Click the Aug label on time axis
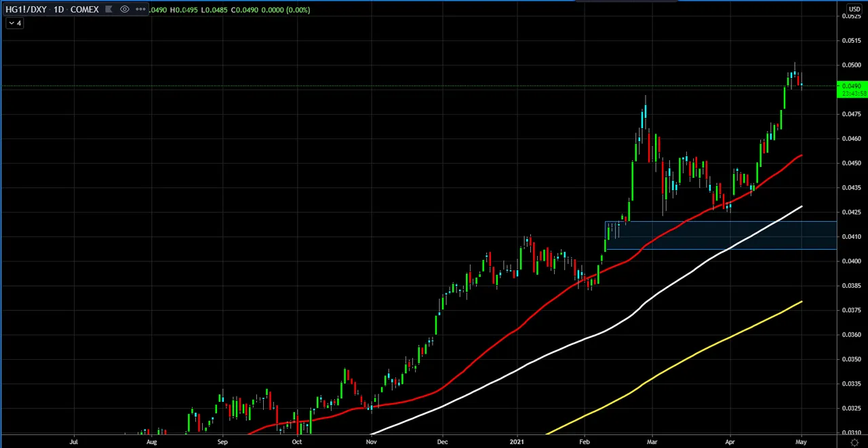This screenshot has height=448, width=868. tap(151, 442)
